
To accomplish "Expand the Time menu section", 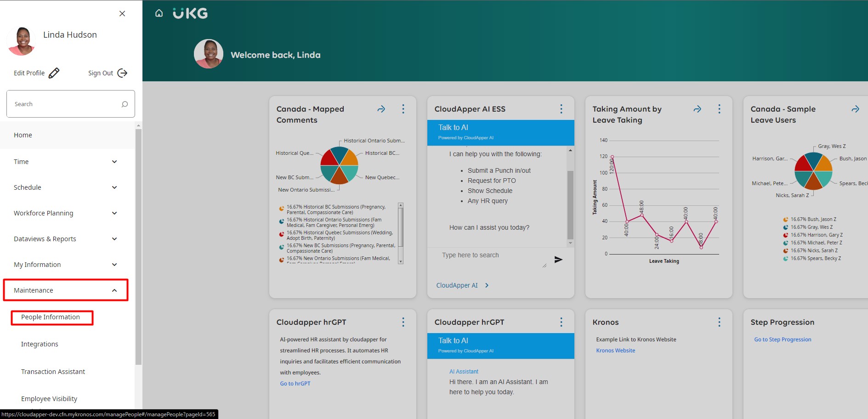I will click(114, 162).
